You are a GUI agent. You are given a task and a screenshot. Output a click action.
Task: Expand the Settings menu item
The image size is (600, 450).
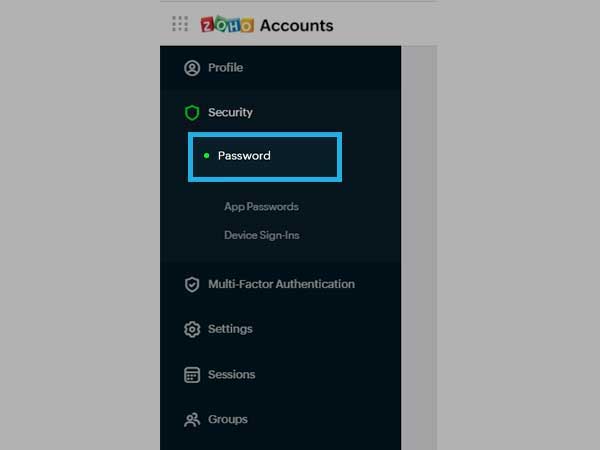point(280,329)
